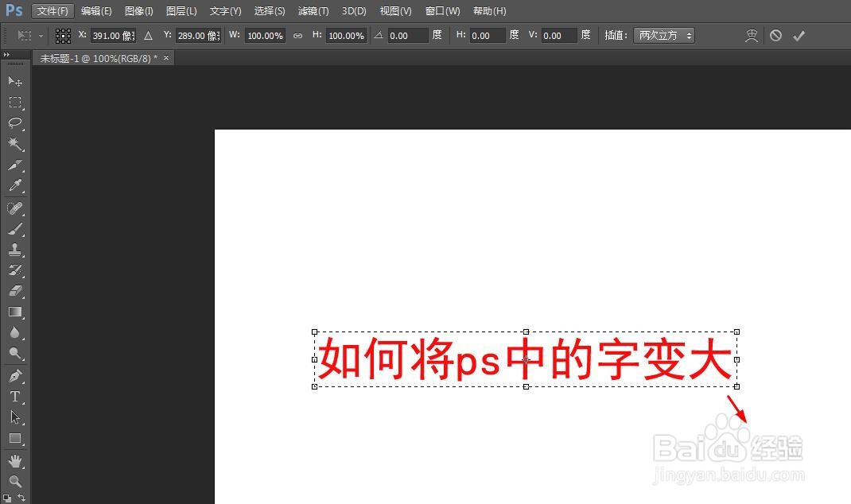Select the Eyedropper tool
Screen dimensions: 851x504
14,185
